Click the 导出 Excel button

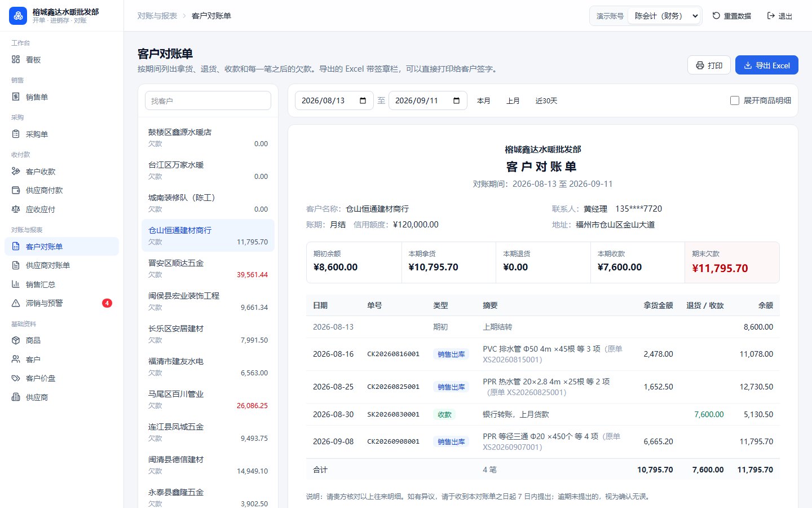766,65
